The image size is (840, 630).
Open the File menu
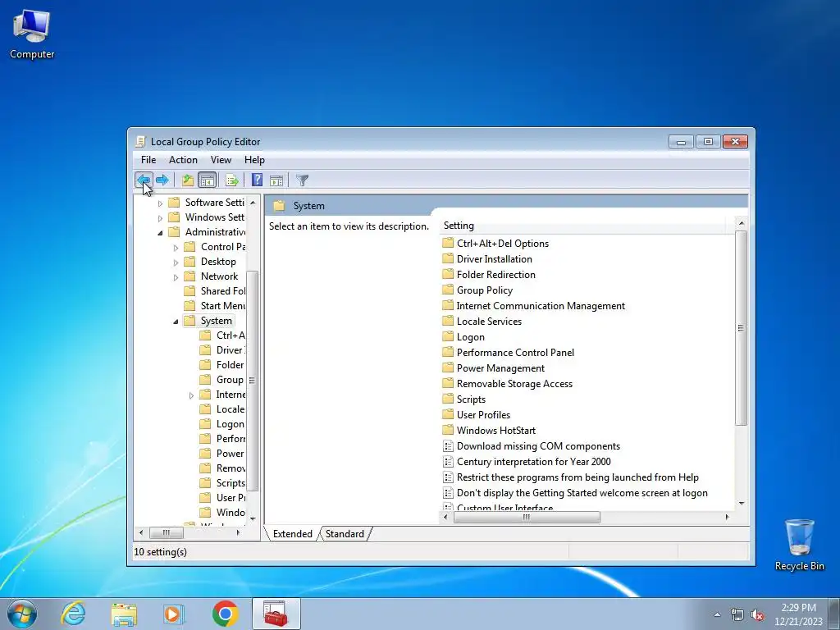[x=148, y=160]
